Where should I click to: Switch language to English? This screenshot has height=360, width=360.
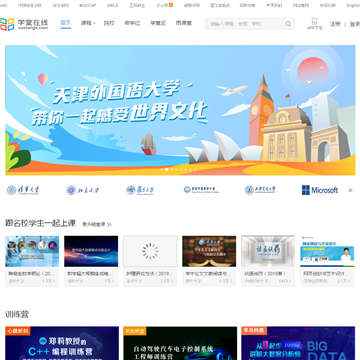tap(353, 5)
